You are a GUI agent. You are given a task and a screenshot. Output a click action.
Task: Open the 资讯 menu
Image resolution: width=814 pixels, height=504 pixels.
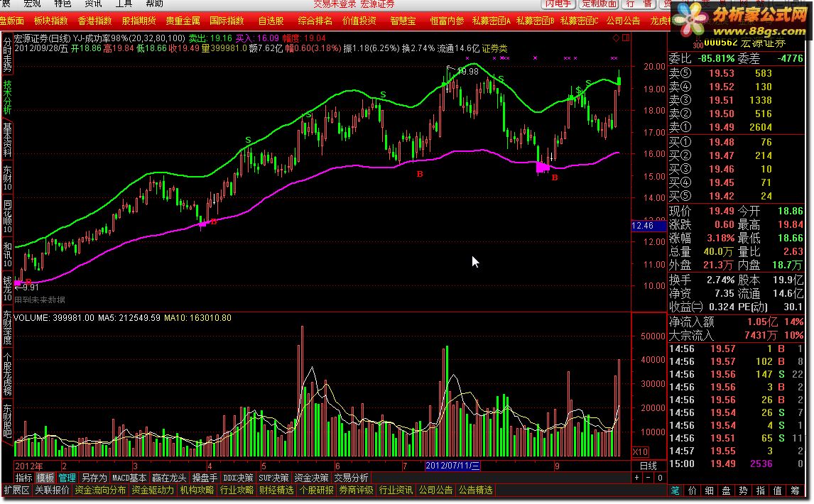tap(93, 4)
